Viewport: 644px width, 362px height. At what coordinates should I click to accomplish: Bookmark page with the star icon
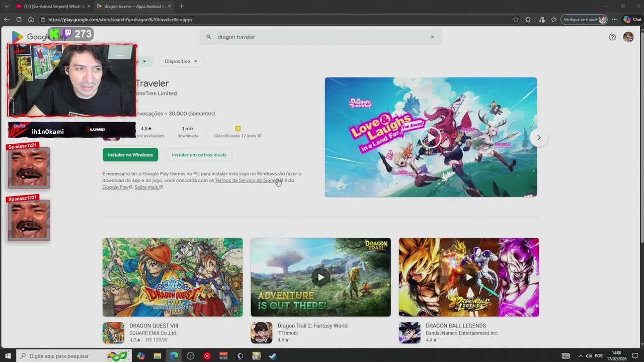click(x=516, y=20)
